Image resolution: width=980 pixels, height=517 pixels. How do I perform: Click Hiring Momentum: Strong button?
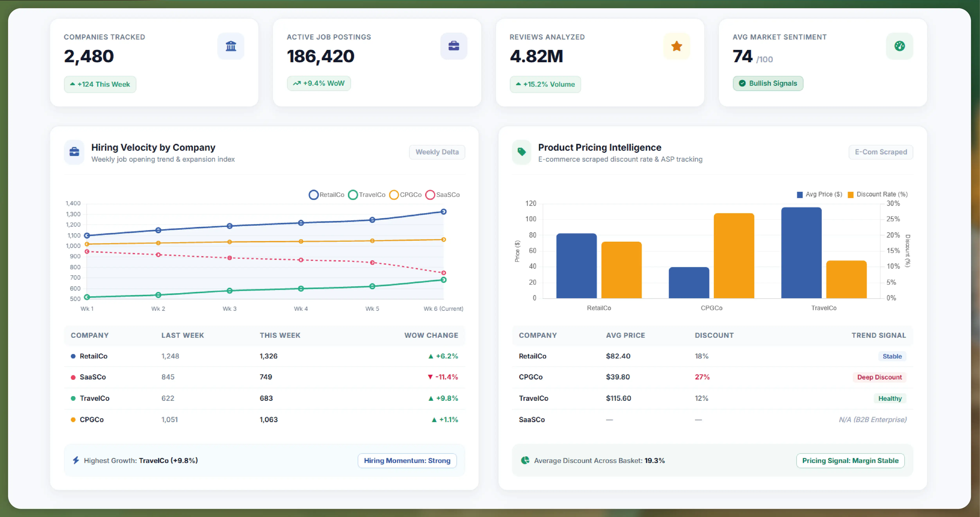coord(407,460)
